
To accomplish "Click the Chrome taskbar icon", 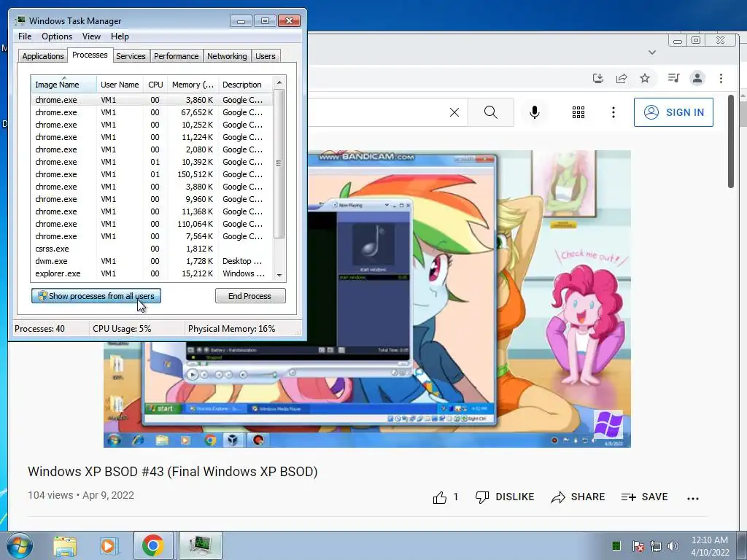I will pos(153,545).
